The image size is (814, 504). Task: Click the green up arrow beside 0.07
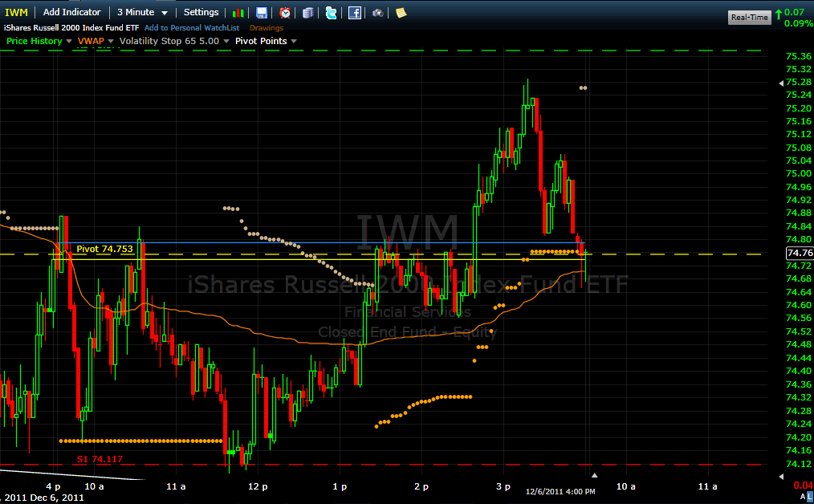pos(778,14)
